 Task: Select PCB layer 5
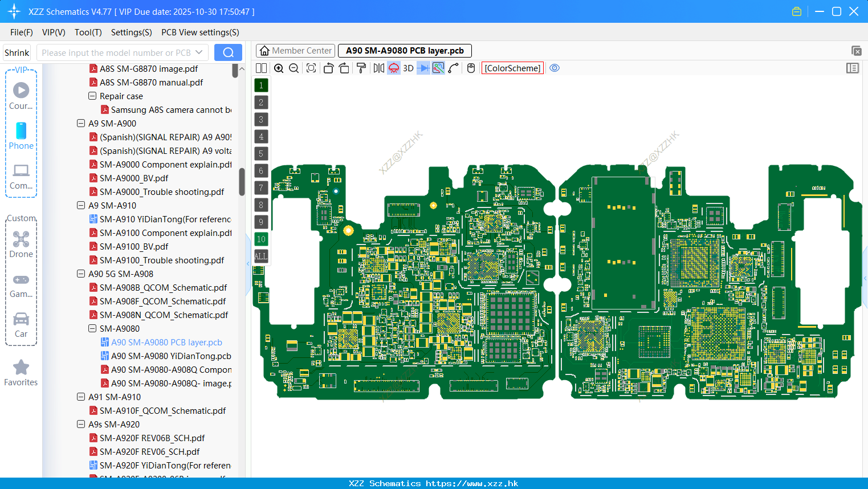[261, 153]
